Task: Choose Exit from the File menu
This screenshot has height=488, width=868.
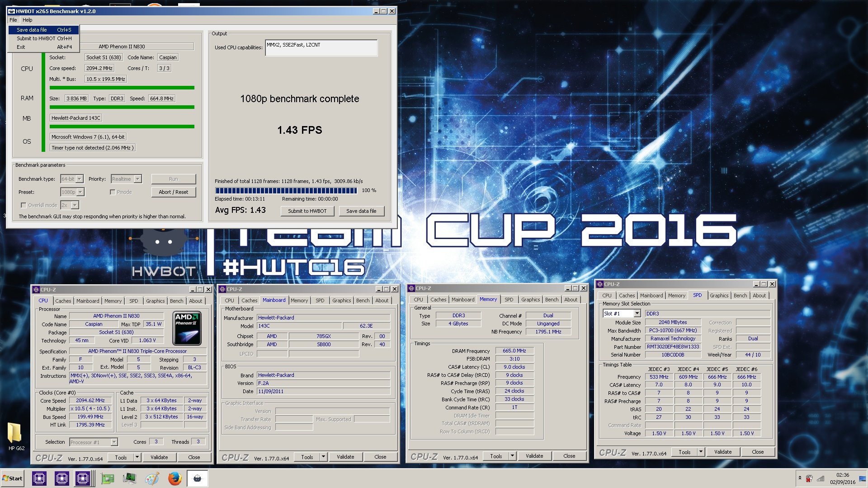Action: pos(44,47)
